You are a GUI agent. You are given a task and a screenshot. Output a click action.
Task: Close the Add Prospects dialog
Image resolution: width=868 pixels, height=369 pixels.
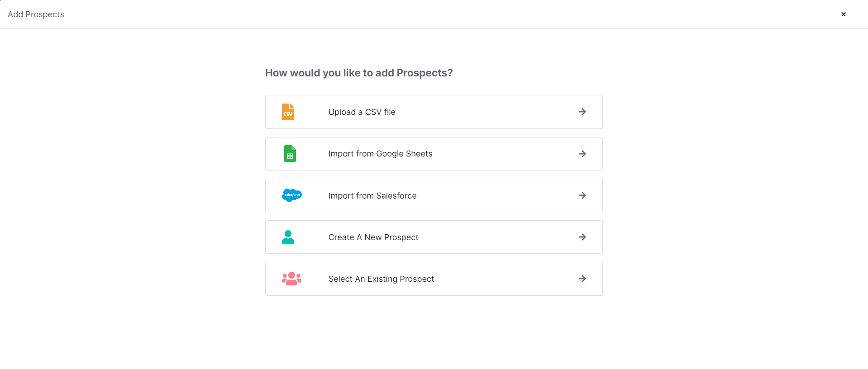point(843,14)
